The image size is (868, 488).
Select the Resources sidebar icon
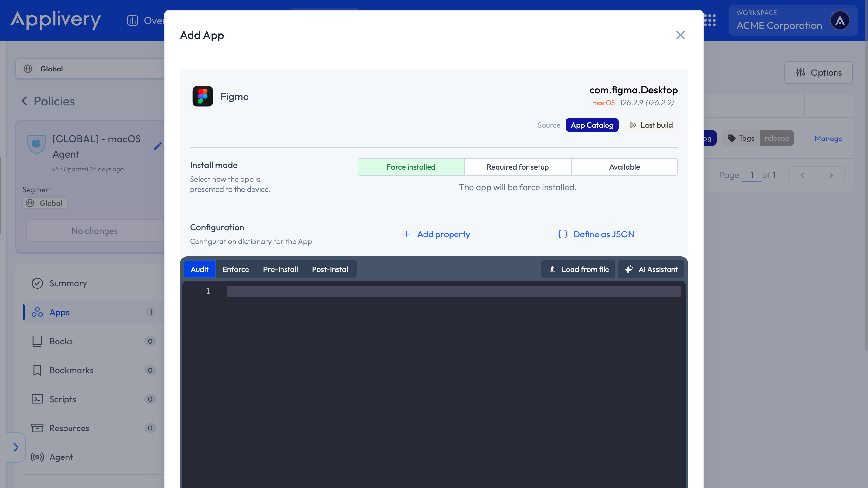(x=37, y=428)
